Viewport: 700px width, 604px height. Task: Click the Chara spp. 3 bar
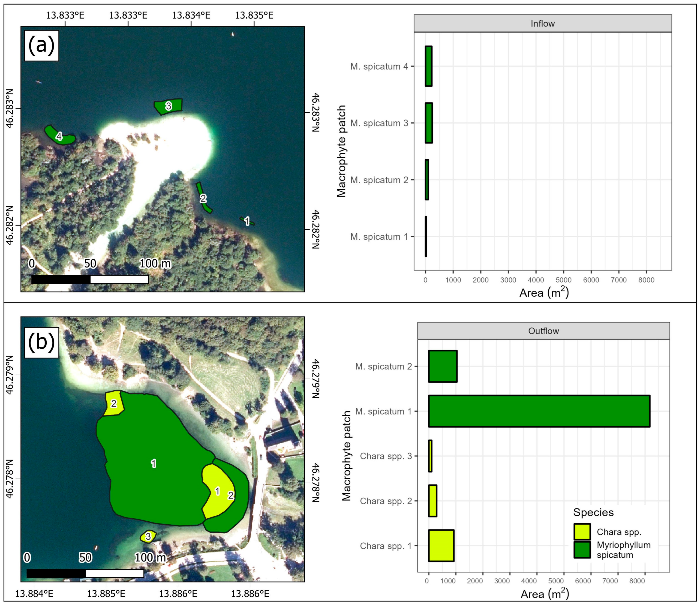[430, 456]
